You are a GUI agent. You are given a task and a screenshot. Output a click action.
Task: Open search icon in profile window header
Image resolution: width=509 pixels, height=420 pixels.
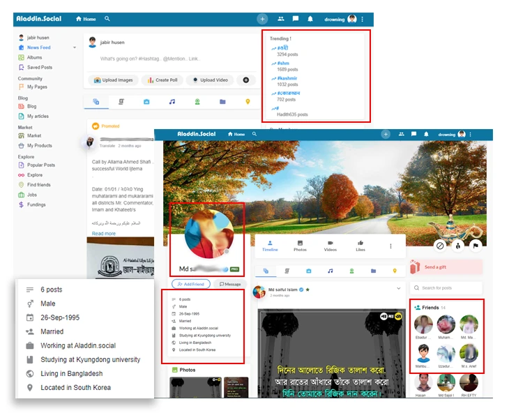tap(254, 134)
